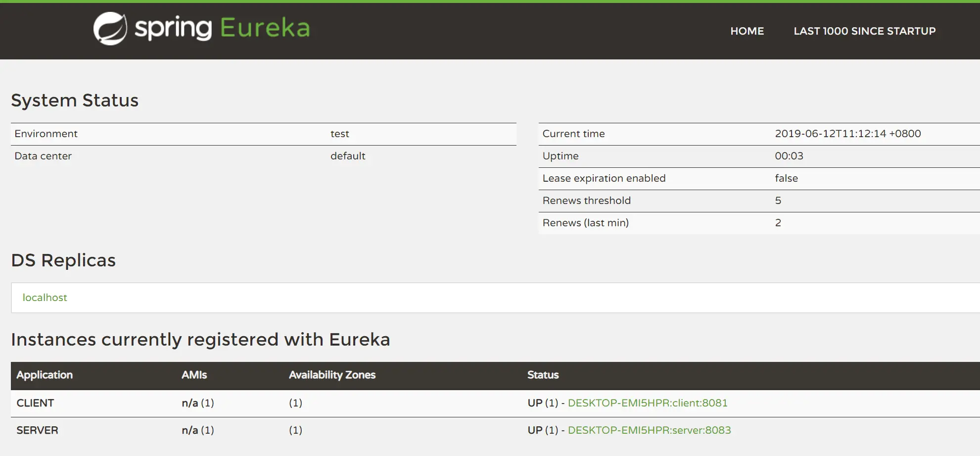The width and height of the screenshot is (980, 456).
Task: Open the HOME navigation item
Action: tap(747, 31)
